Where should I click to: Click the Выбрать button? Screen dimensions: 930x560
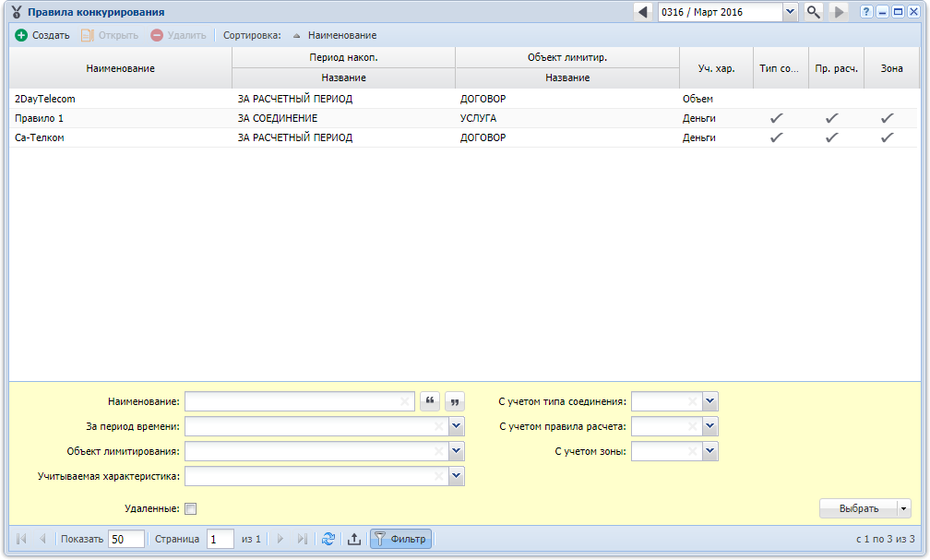point(859,508)
